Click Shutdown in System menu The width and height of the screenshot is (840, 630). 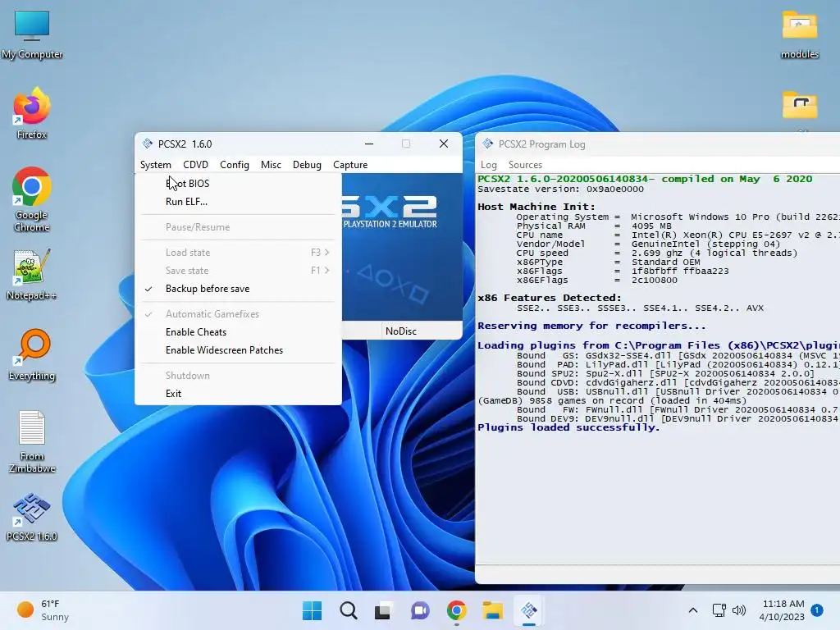point(238,376)
